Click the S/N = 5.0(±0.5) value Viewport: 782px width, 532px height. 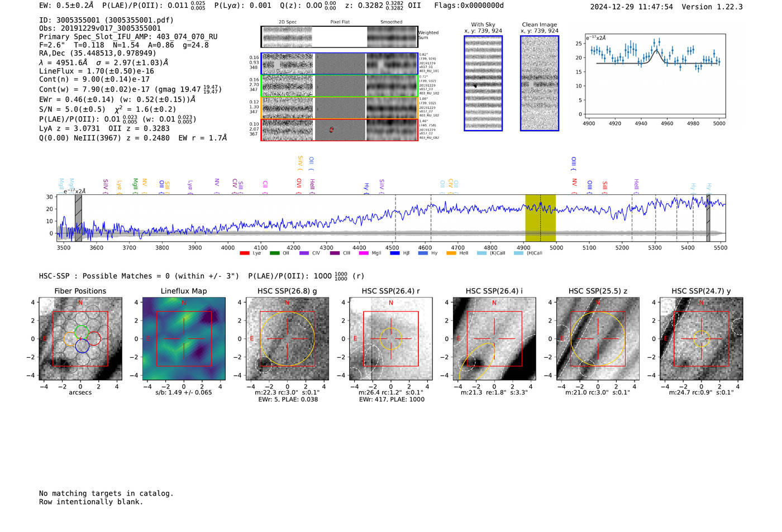pos(72,109)
